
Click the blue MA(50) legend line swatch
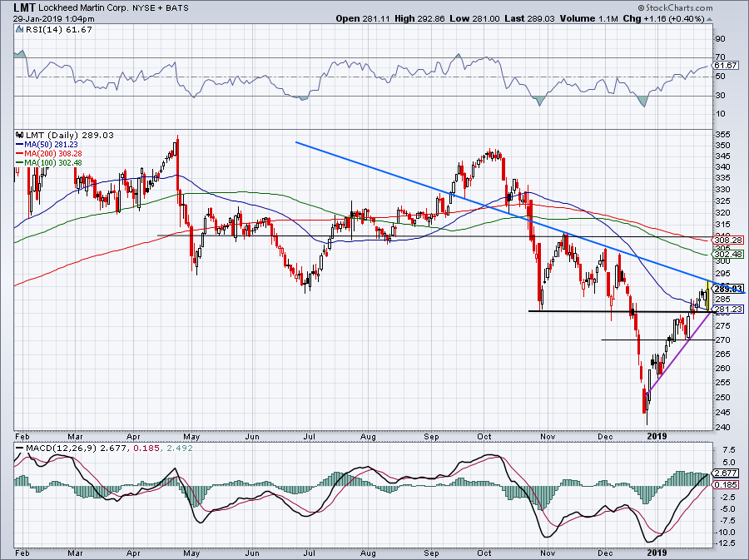(x=20, y=145)
